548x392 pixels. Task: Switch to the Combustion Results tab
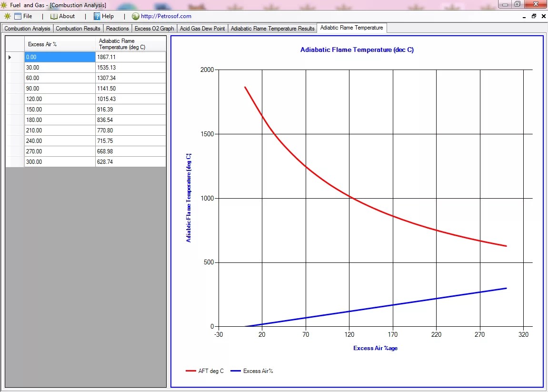[x=78, y=28]
